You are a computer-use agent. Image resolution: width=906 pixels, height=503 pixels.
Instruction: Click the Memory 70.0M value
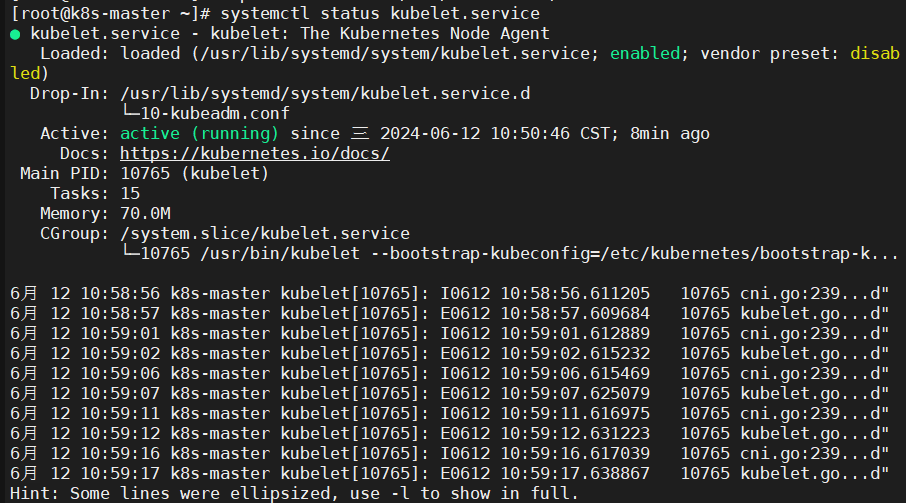146,214
